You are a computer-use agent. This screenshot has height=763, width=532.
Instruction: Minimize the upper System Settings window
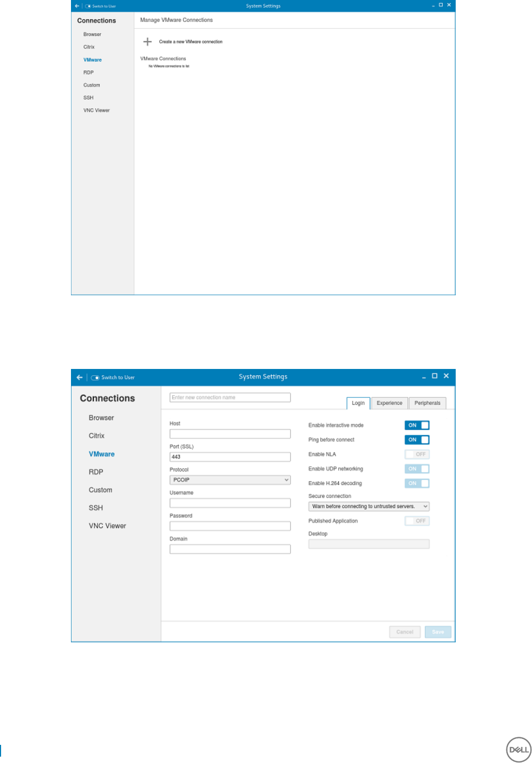[x=433, y=6]
